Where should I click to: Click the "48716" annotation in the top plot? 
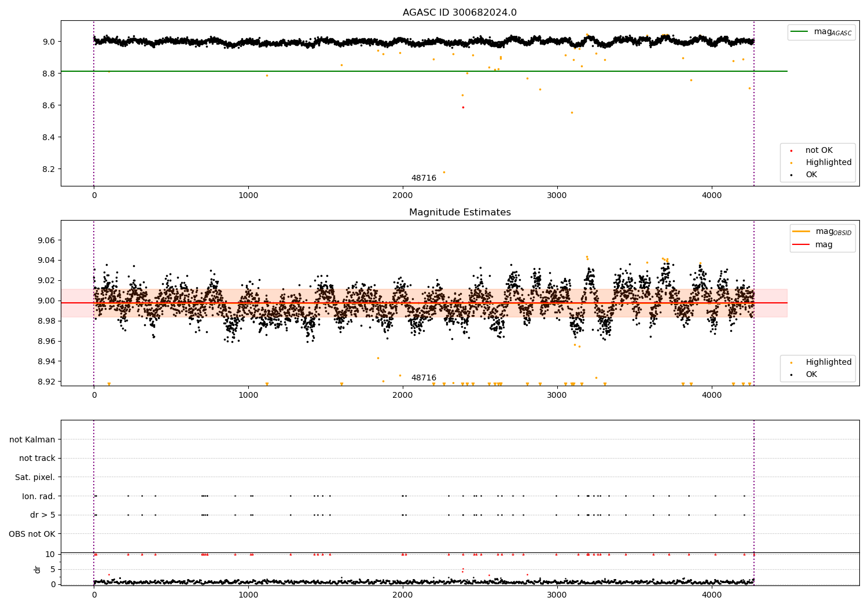(x=424, y=178)
